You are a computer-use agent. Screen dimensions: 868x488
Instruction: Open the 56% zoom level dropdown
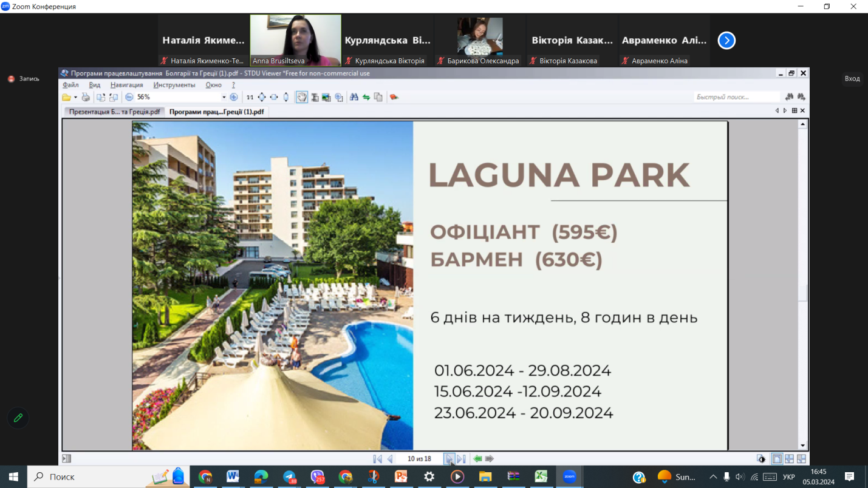pyautogui.click(x=224, y=97)
